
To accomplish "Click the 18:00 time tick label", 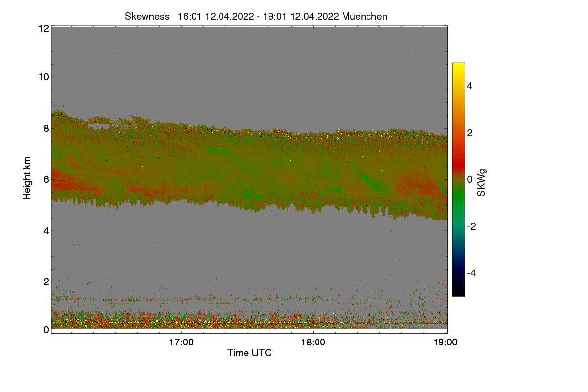I will (x=313, y=343).
